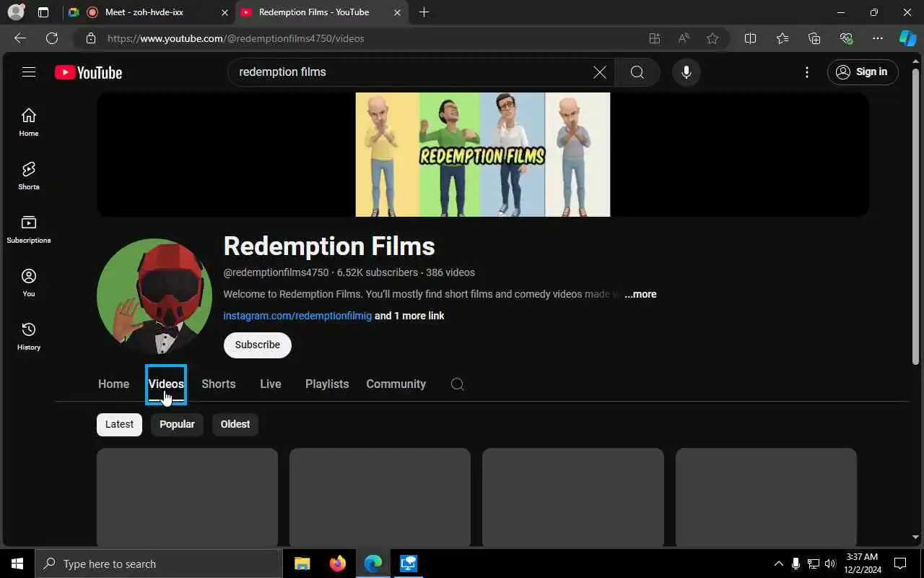924x578 pixels.
Task: Show hidden system tray icons
Action: pyautogui.click(x=778, y=564)
